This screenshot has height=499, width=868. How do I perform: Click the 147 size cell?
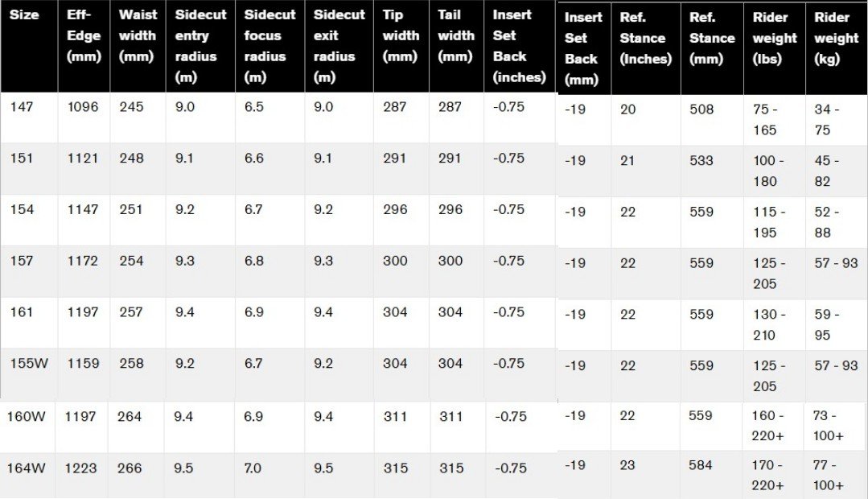(x=22, y=107)
